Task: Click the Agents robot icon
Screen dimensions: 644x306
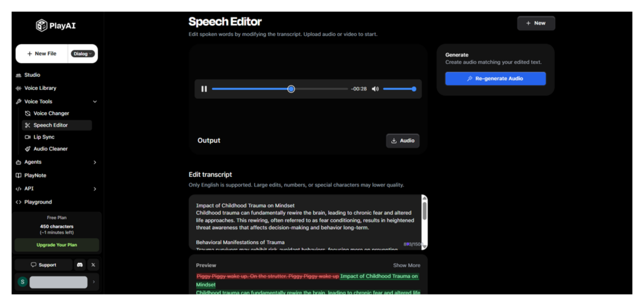Action: [x=18, y=162]
